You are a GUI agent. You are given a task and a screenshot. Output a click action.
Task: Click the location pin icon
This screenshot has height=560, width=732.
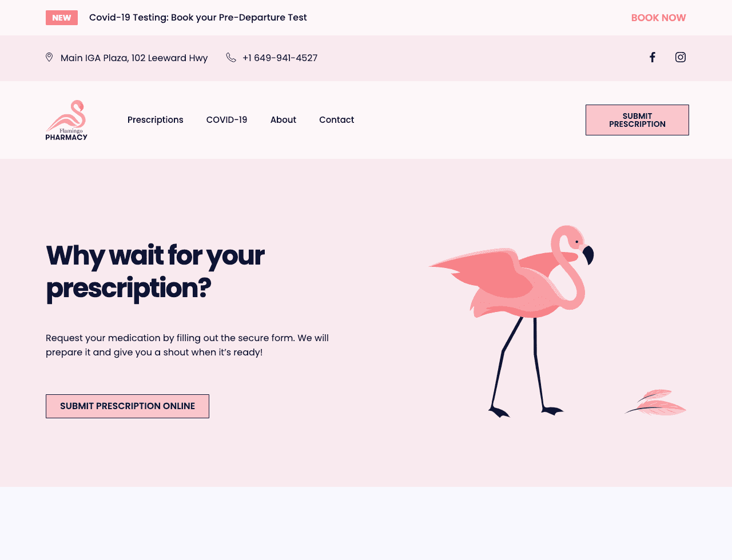[x=49, y=57]
